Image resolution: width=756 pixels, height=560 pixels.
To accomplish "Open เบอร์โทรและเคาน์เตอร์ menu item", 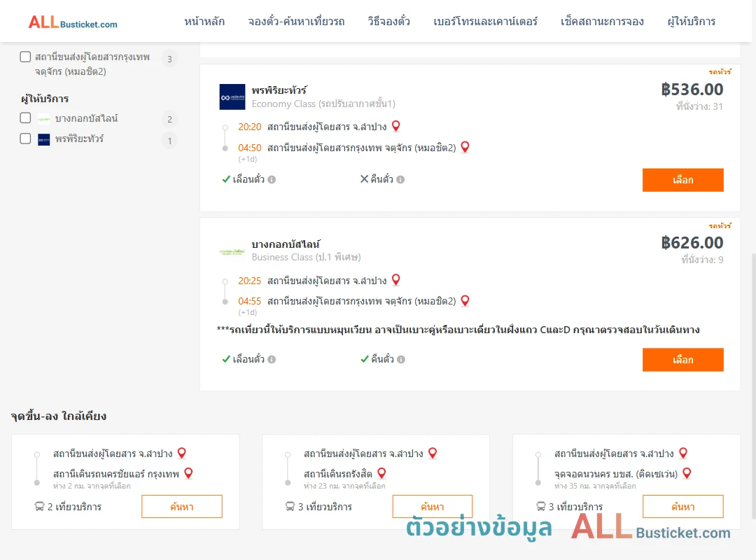I will point(485,21).
